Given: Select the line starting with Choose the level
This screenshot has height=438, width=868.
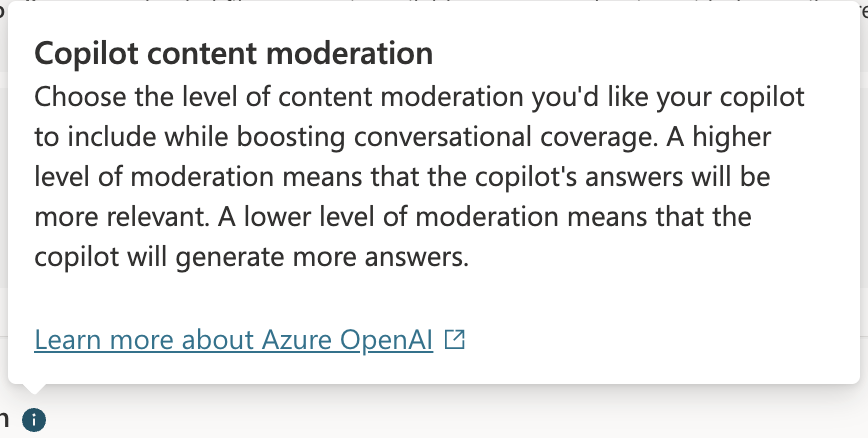Looking at the screenshot, I should (x=419, y=97).
